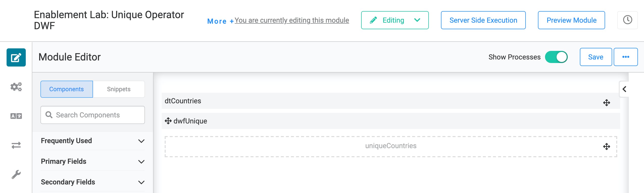
Task: Open the data mapping arrows icon
Action: (x=16, y=145)
